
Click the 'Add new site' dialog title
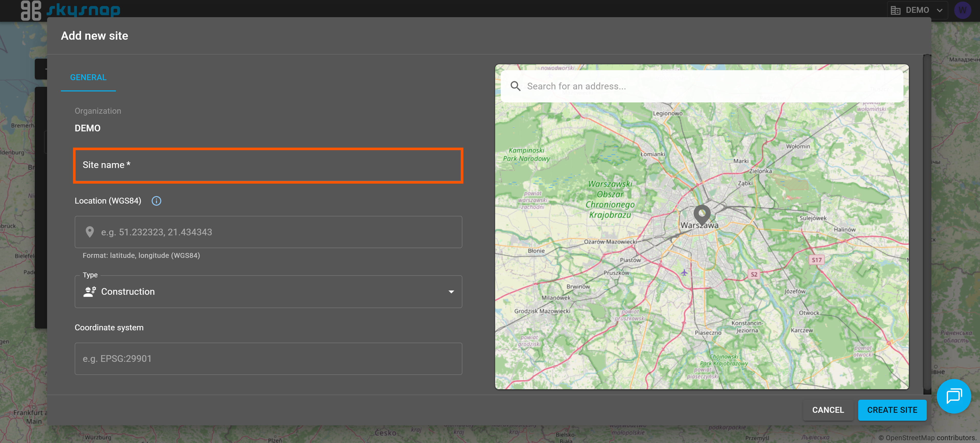tap(95, 36)
